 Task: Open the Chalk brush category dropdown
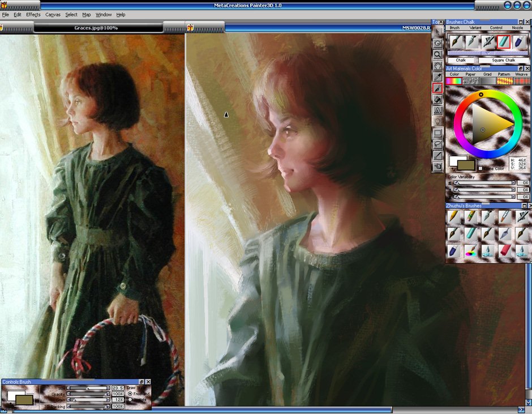(x=461, y=60)
